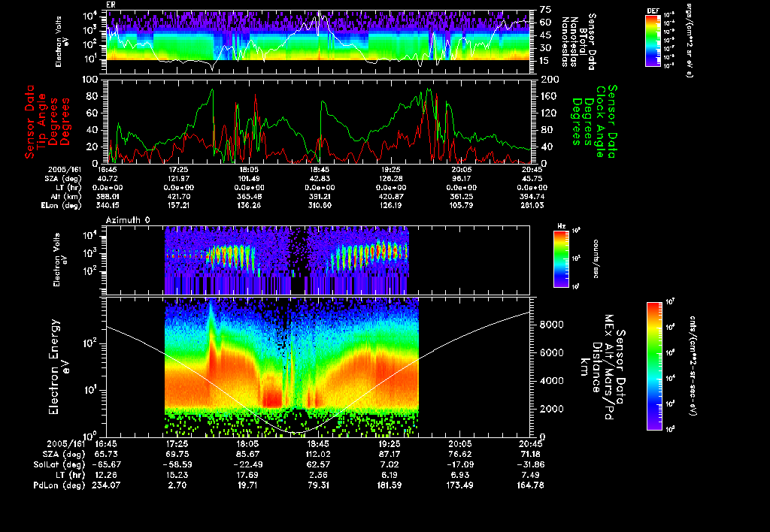The image size is (770, 532).
Task: Click the green 'Clock Angle' axis label
Action: [601, 122]
